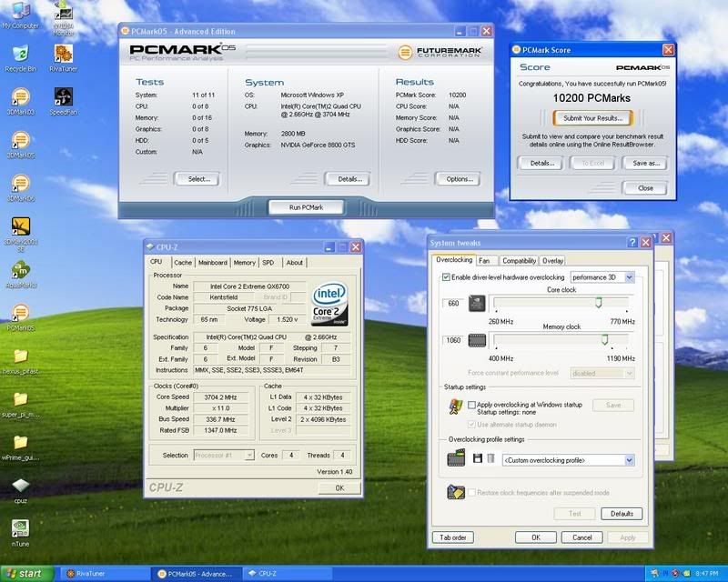Viewport: 728px width, 582px height.
Task: Click the System tweaks help question mark
Action: click(x=632, y=242)
